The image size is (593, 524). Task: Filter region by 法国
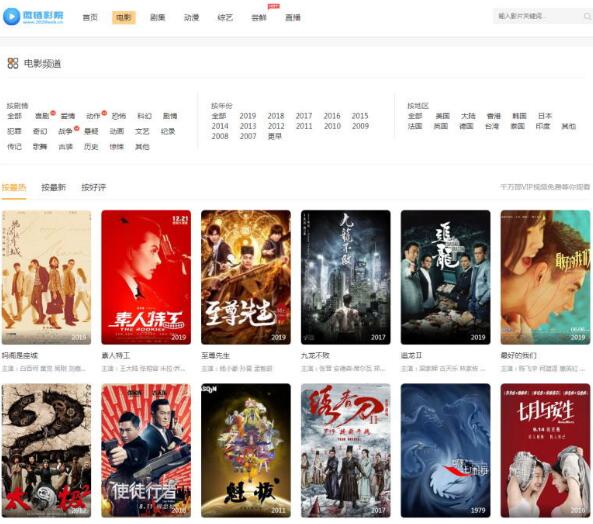tap(415, 126)
